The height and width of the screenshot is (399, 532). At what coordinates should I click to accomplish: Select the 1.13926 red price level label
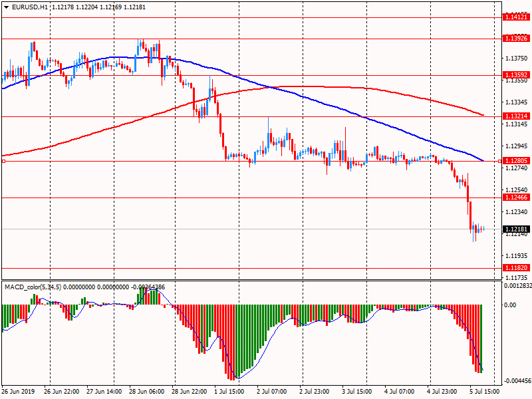pyautogui.click(x=516, y=39)
